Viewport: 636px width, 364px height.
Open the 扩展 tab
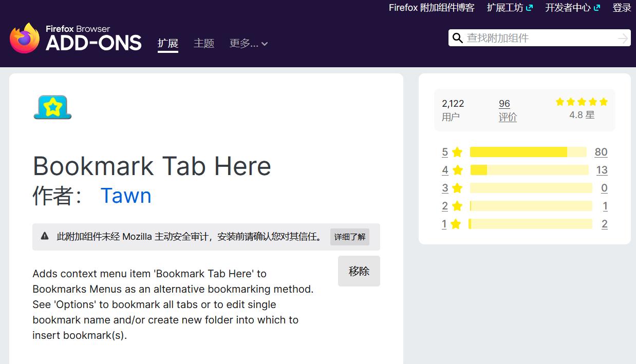pos(168,44)
